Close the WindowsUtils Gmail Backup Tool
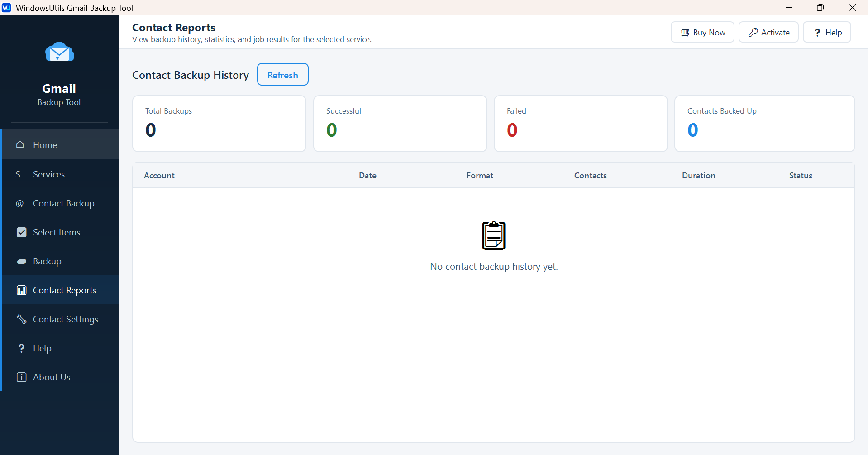Image resolution: width=868 pixels, height=455 pixels. tap(852, 8)
